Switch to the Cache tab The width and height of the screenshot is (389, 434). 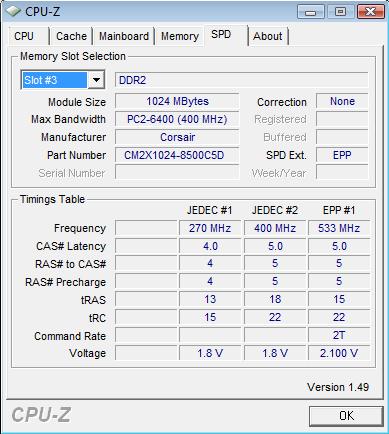pos(71,36)
